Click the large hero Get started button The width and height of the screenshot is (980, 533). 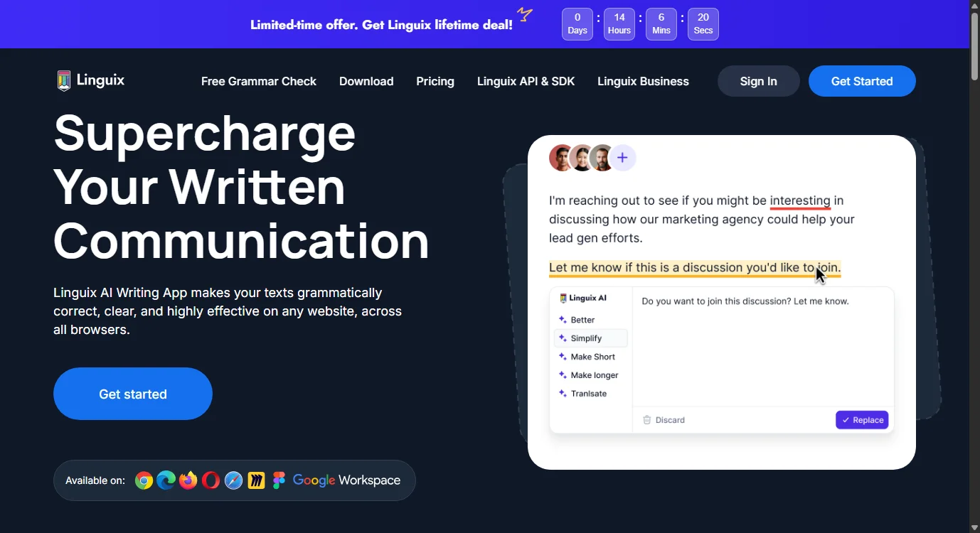click(133, 394)
